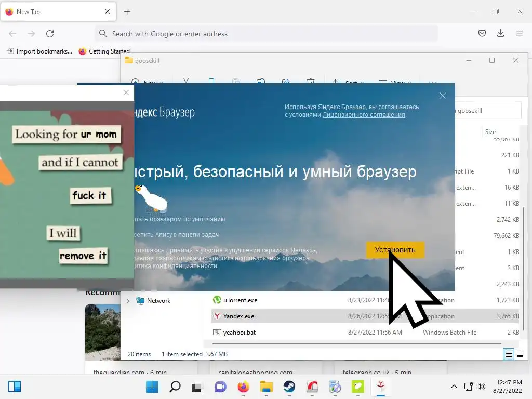This screenshot has height=399, width=532.
Task: Open File Explorer from the taskbar
Action: point(267,387)
